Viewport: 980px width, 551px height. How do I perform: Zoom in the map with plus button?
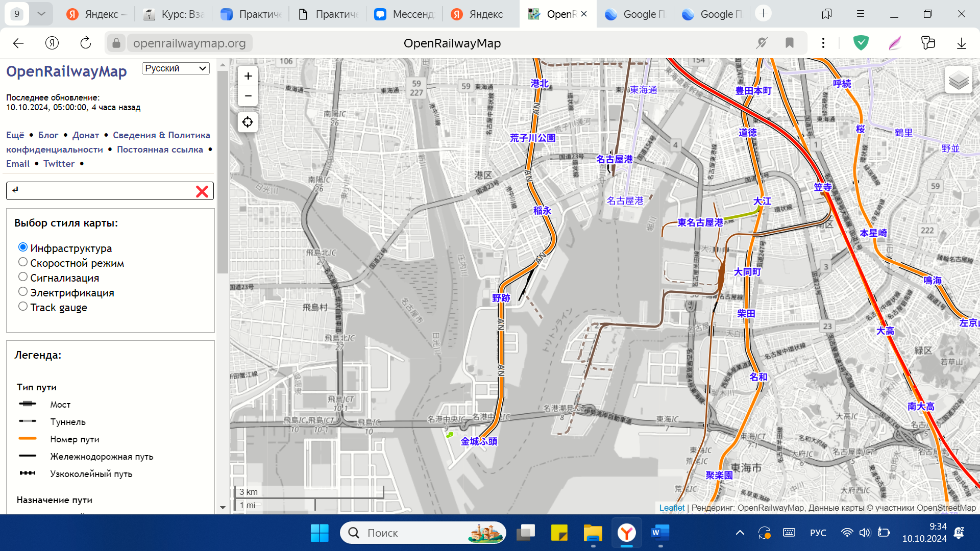tap(248, 76)
